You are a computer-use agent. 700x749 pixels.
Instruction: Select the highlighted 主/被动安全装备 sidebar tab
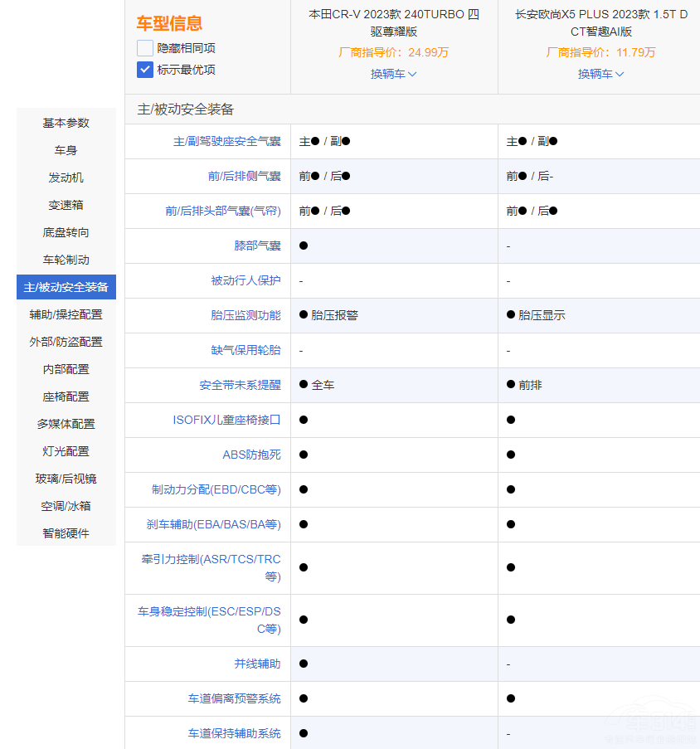pos(66,287)
